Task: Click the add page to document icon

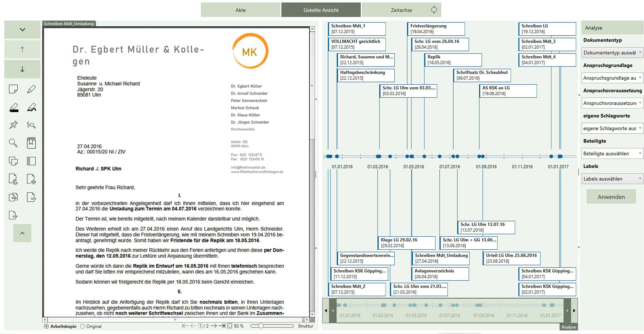Action: (31, 179)
